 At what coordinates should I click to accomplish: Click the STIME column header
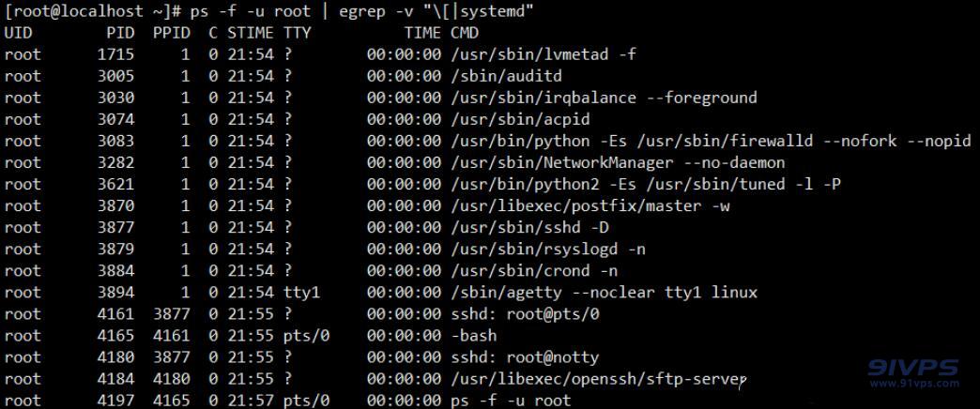250,33
